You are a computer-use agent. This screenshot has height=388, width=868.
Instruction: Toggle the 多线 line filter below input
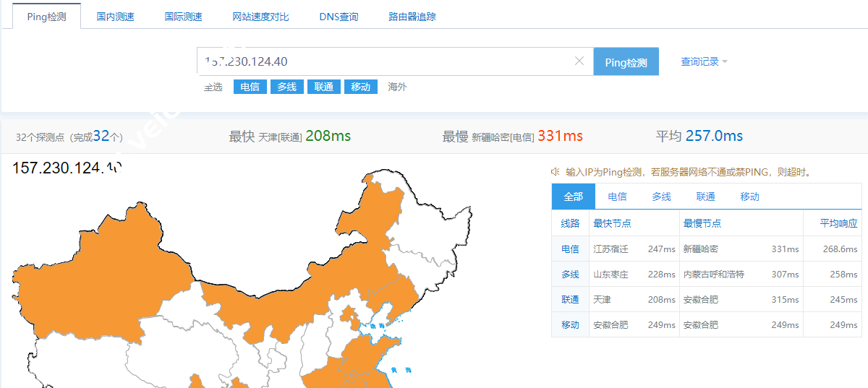coord(287,87)
